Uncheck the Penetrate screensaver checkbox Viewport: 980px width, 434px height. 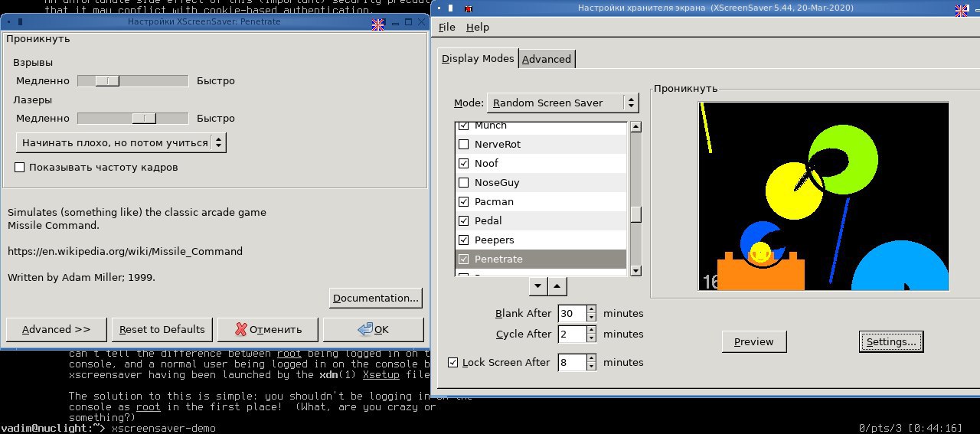tap(463, 259)
